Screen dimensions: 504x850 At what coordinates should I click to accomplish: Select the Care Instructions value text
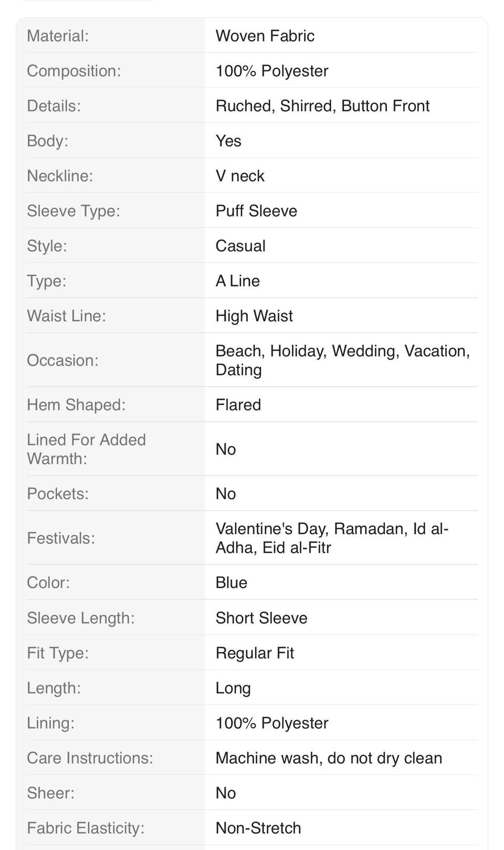pos(329,758)
